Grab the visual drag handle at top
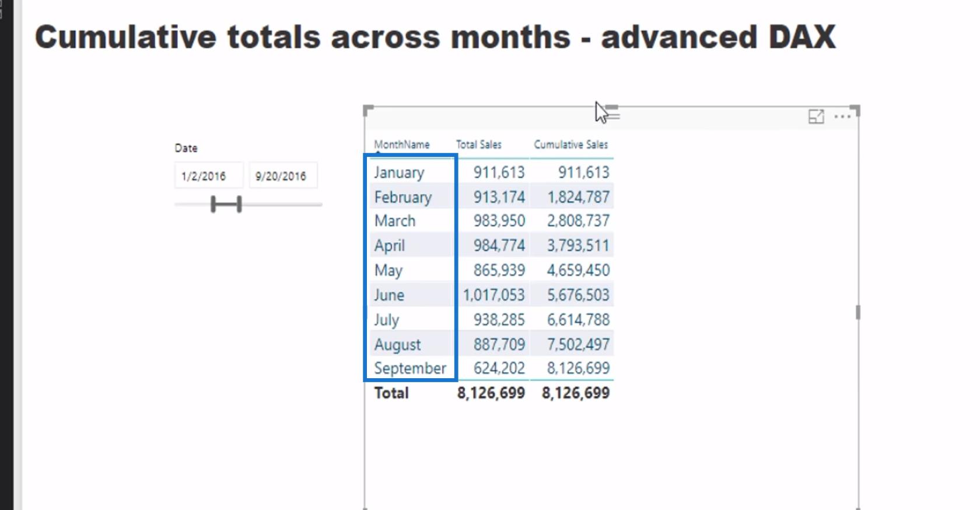Viewport: 980px width, 510px height. point(612,112)
